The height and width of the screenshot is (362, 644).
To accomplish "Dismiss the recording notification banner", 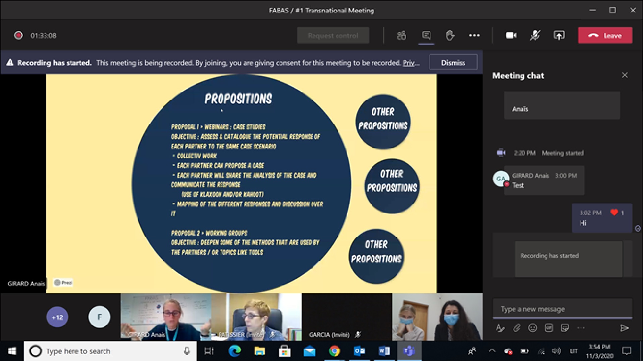I will tap(453, 62).
